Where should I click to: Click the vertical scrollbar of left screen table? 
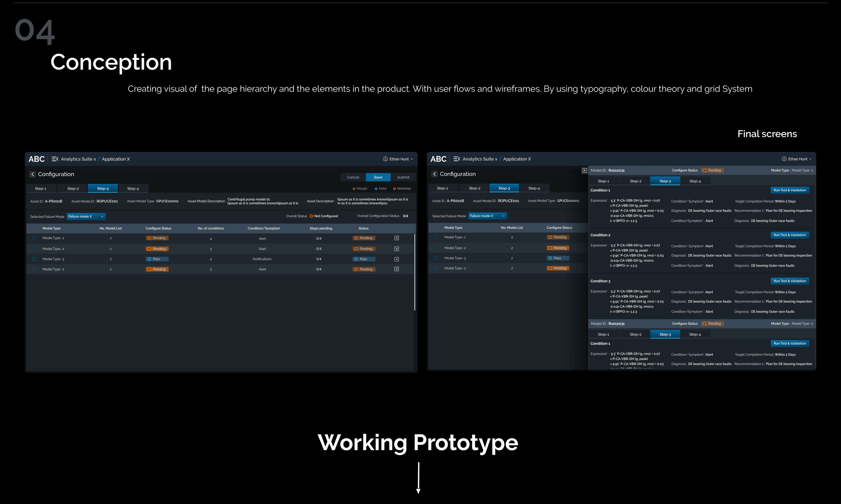pyautogui.click(x=415, y=272)
